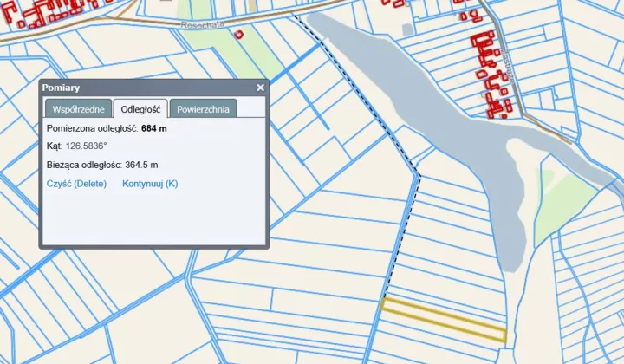
Task: Click the Czyść (Delete) link
Action: coord(76,184)
